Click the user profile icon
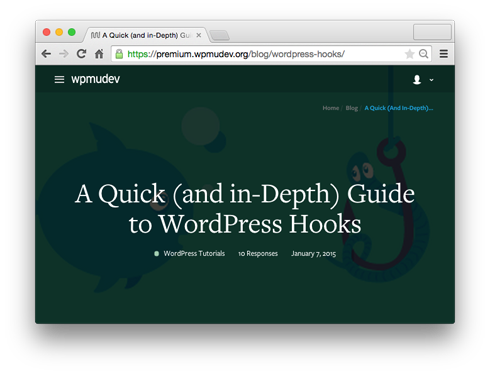Viewport: 490px width, 374px height. pos(417,80)
